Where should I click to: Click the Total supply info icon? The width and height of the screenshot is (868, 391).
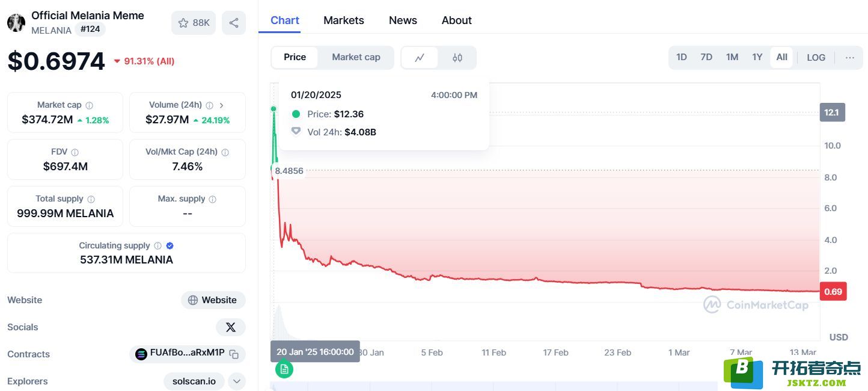pyautogui.click(x=91, y=199)
